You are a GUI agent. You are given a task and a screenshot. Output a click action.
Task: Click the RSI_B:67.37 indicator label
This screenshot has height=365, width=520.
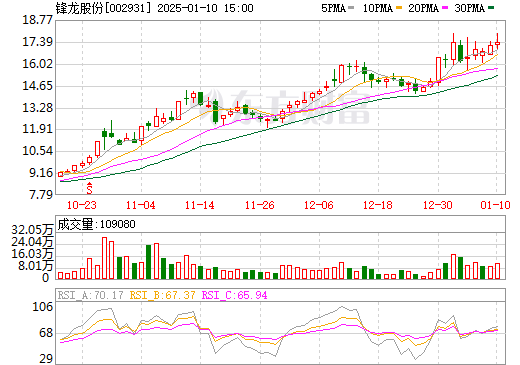162,295
